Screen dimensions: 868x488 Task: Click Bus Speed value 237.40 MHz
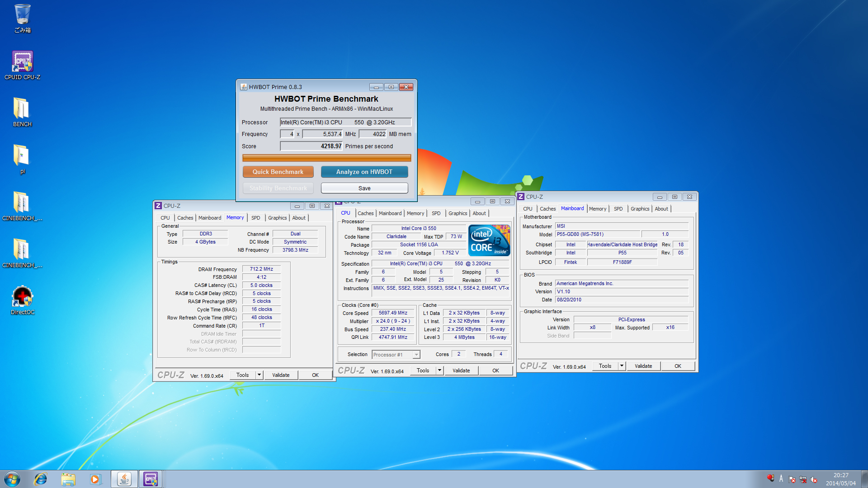pyautogui.click(x=393, y=329)
